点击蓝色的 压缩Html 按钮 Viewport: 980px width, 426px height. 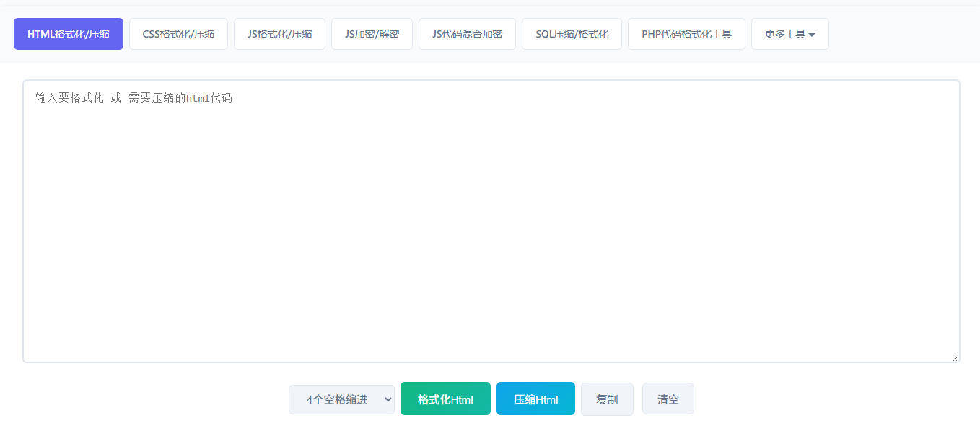535,398
